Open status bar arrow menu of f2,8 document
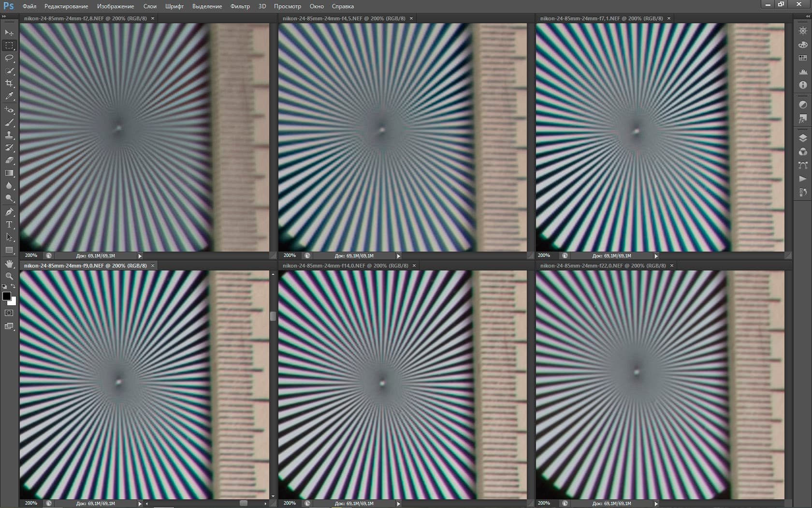 tap(140, 256)
